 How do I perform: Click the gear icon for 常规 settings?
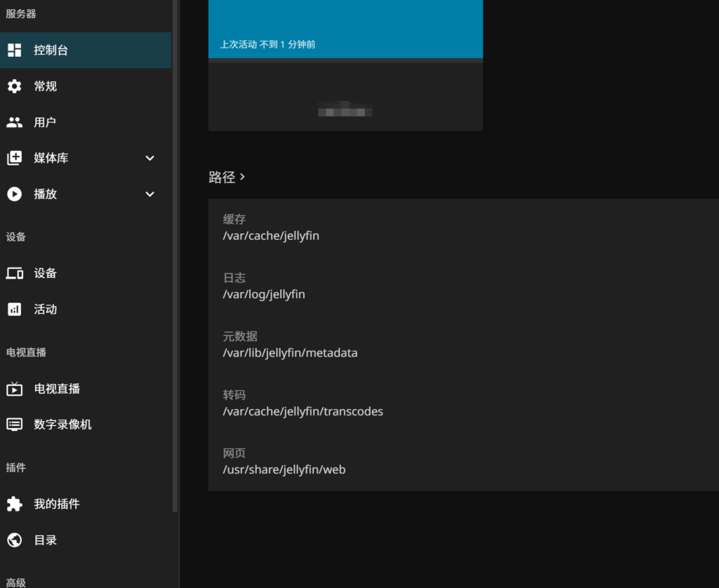point(14,86)
